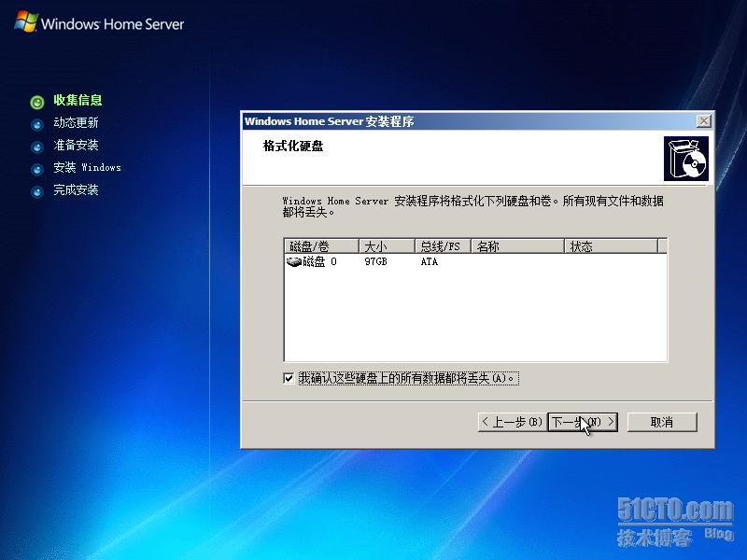Click the checkbox label 我确认这些硬盘上的所有数据都将丢失
Viewport: 747px width, 560px height.
[408, 378]
